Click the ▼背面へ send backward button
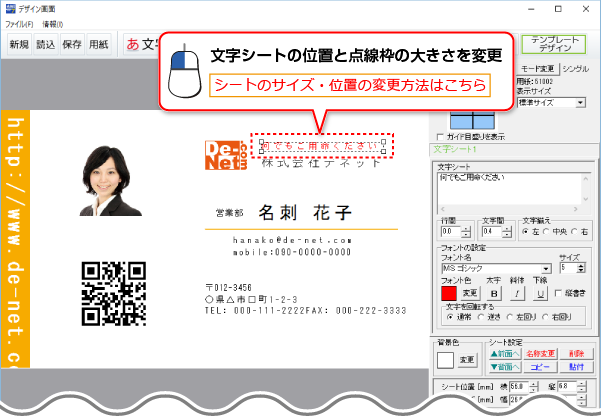 point(505,367)
